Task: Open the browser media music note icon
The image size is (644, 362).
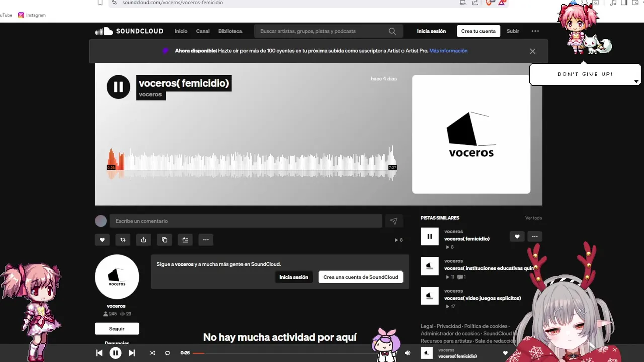Action: 613,3
